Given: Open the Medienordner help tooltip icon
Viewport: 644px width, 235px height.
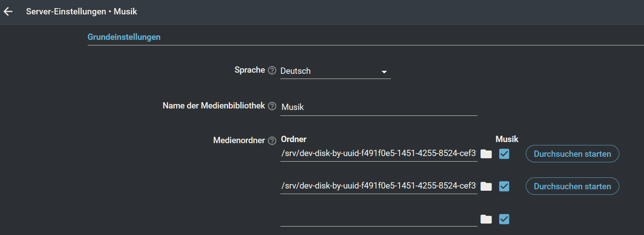Looking at the screenshot, I should pyautogui.click(x=272, y=141).
